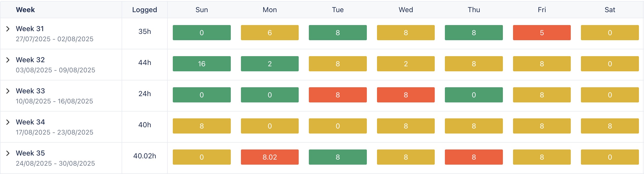The image size is (644, 174).
Task: Click the Fri column header
Action: pyautogui.click(x=542, y=10)
